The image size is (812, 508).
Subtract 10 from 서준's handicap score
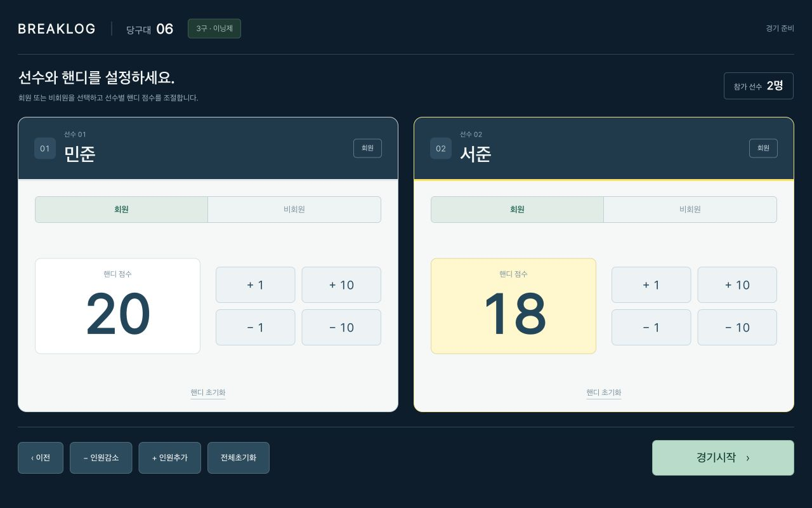737,328
